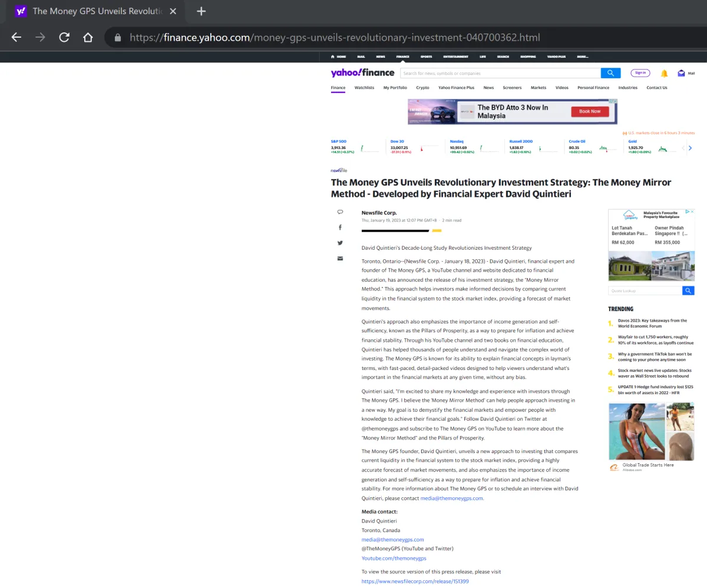Expand the More menu in top bar

click(x=583, y=57)
